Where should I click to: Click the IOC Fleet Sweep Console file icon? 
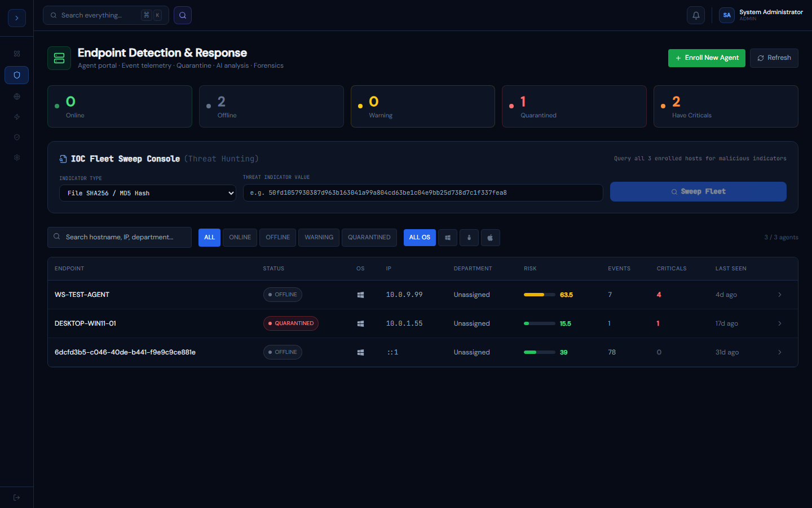pos(63,159)
